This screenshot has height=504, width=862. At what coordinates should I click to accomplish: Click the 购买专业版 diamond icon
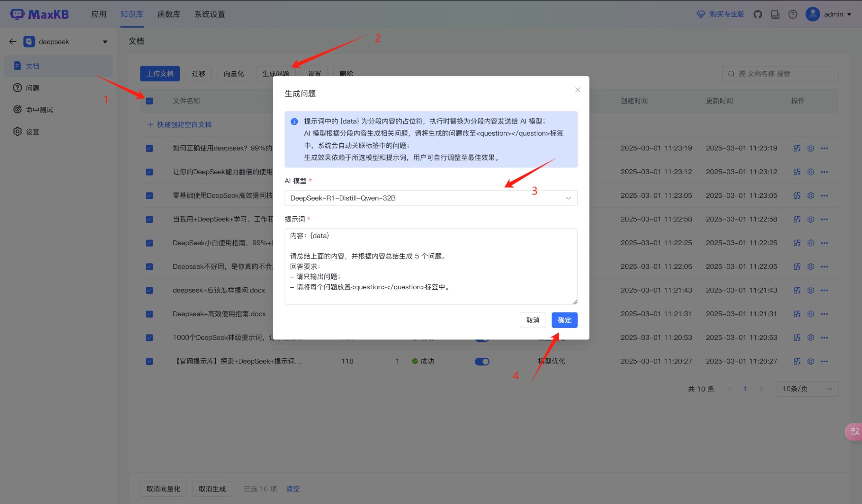pos(701,14)
